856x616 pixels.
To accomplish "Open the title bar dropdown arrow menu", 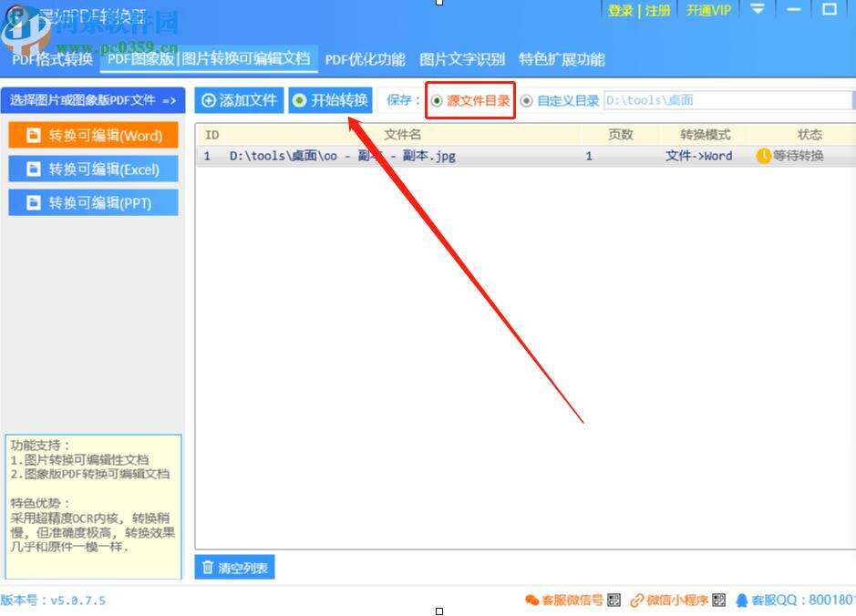I will (x=757, y=10).
